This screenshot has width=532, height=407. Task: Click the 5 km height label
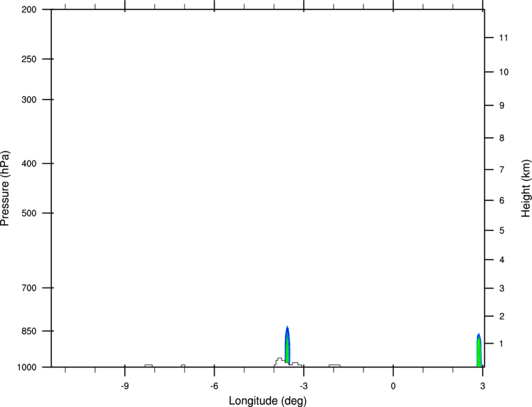(502, 230)
